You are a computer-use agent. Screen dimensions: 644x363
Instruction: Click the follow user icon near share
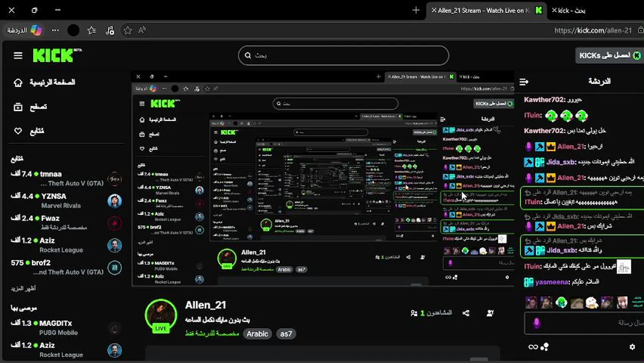point(490,313)
